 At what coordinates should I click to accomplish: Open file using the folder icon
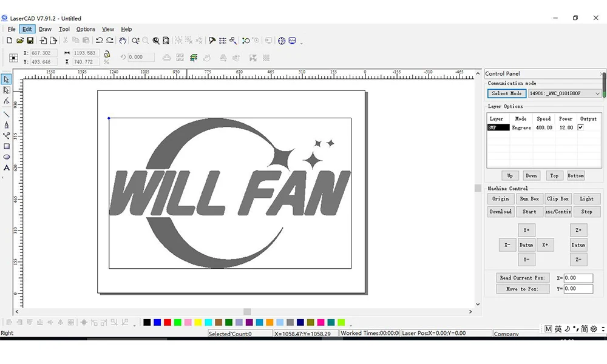[20, 40]
